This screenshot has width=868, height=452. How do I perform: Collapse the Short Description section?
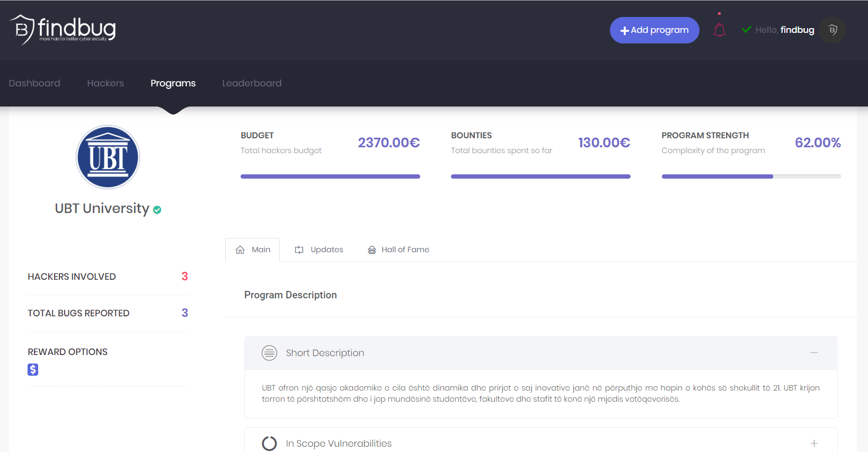coord(814,353)
